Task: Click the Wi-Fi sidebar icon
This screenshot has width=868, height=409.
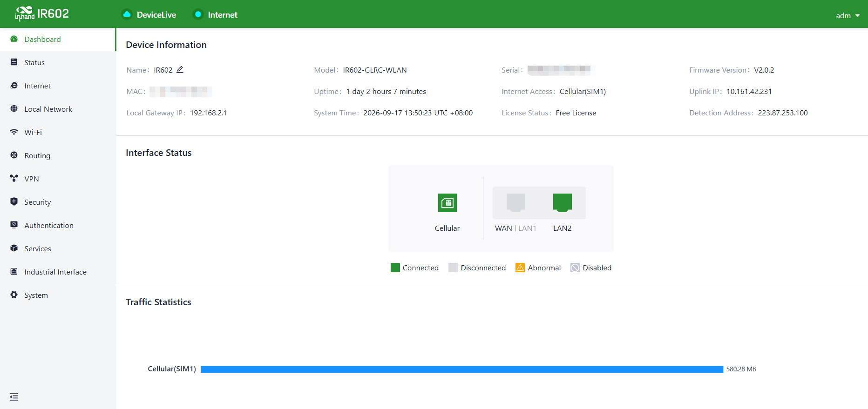Action: pos(14,132)
